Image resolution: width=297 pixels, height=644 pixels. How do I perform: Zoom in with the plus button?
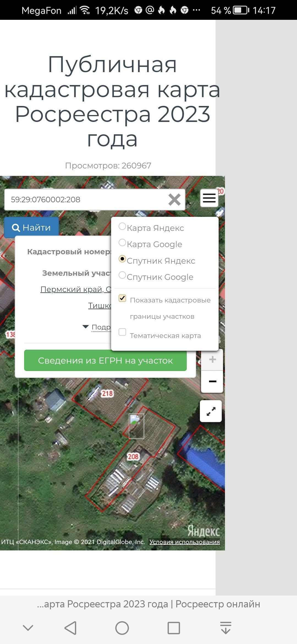[212, 359]
